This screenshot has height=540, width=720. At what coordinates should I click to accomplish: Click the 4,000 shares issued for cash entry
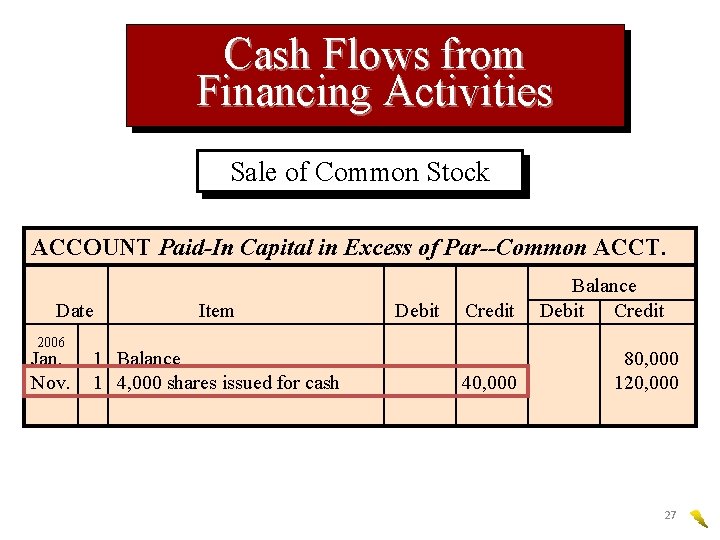tap(228, 382)
